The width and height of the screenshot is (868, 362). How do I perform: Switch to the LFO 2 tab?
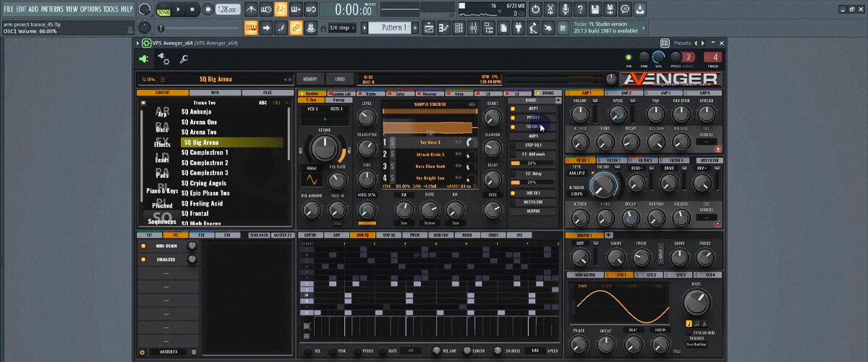(x=650, y=275)
